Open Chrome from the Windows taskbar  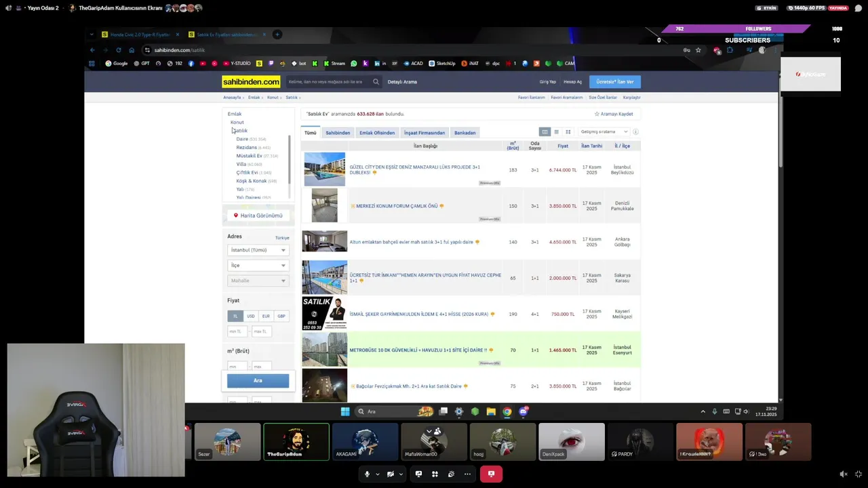507,411
